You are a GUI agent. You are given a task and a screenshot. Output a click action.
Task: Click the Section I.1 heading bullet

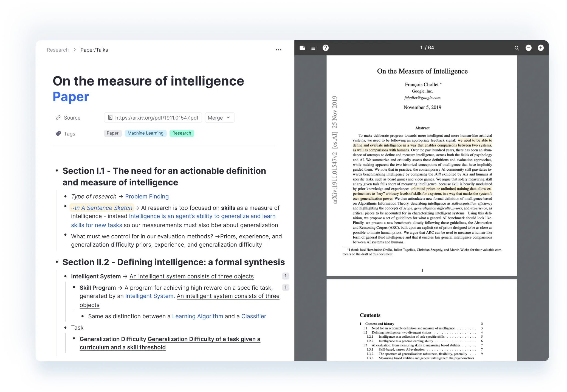click(x=57, y=171)
